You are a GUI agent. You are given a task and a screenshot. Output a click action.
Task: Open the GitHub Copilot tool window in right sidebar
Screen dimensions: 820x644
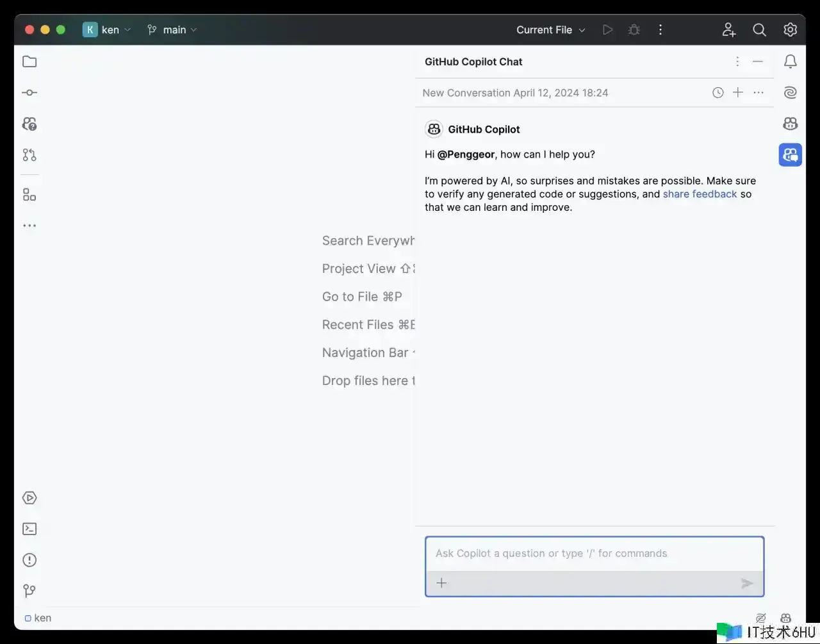[x=791, y=124]
